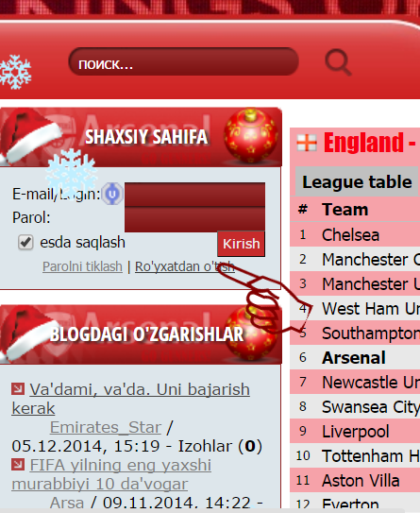Select the League table tab

357,181
